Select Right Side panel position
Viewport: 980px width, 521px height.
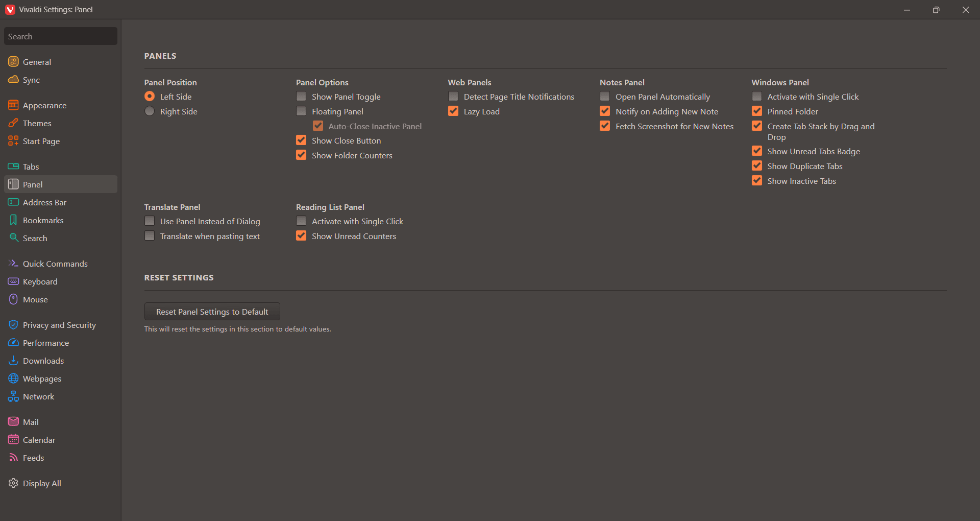point(150,111)
